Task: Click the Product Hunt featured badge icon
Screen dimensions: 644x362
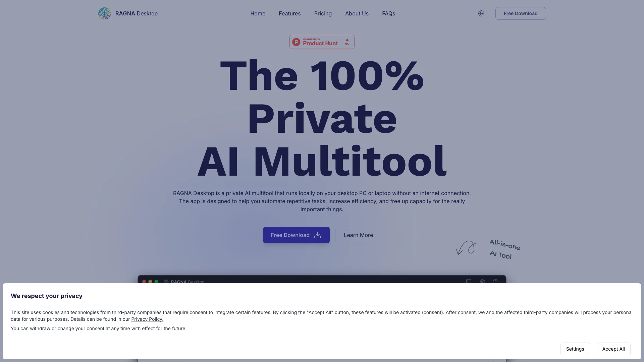Action: click(x=322, y=42)
